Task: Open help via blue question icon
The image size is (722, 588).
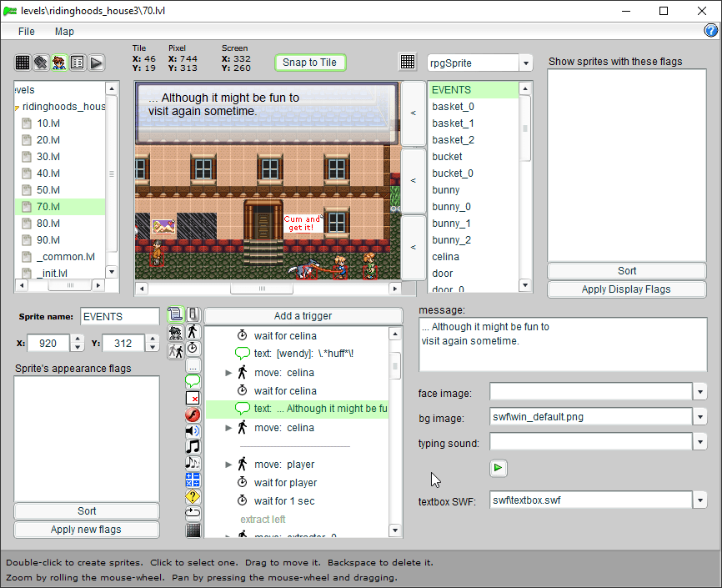Action: click(711, 31)
